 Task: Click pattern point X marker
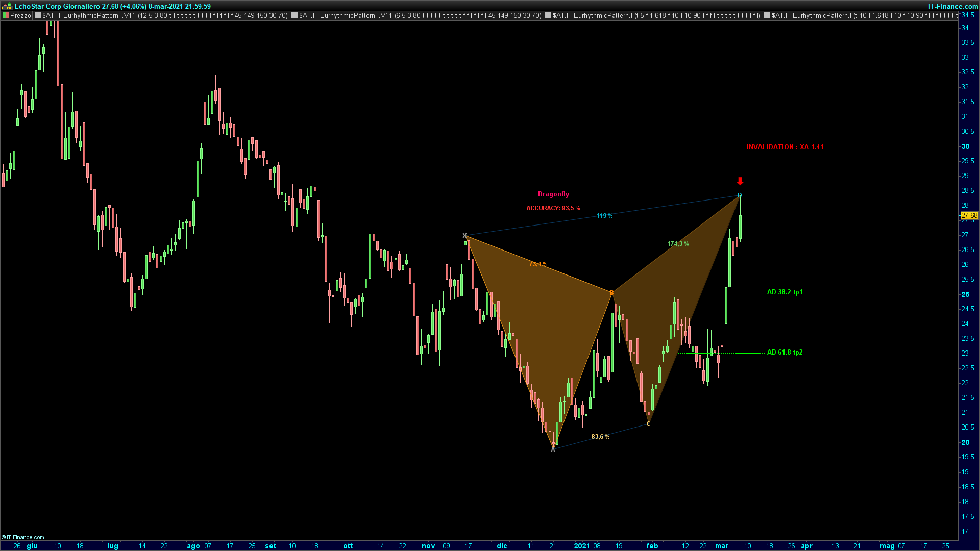point(464,235)
